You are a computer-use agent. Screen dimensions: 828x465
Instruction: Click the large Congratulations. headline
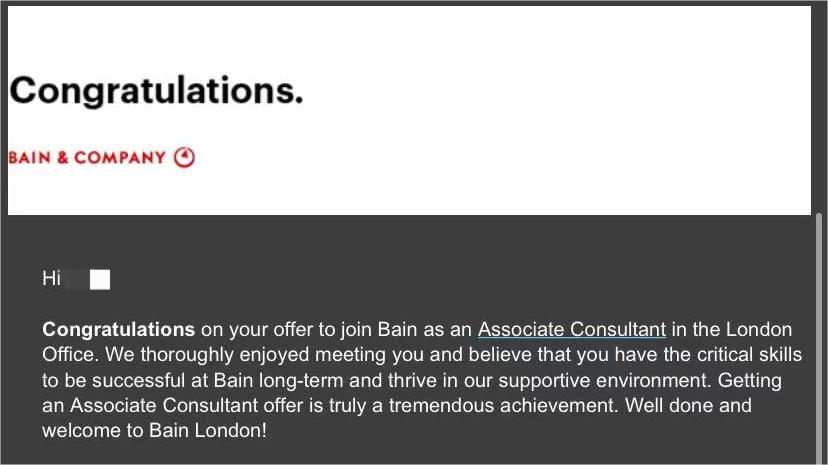tap(156, 91)
